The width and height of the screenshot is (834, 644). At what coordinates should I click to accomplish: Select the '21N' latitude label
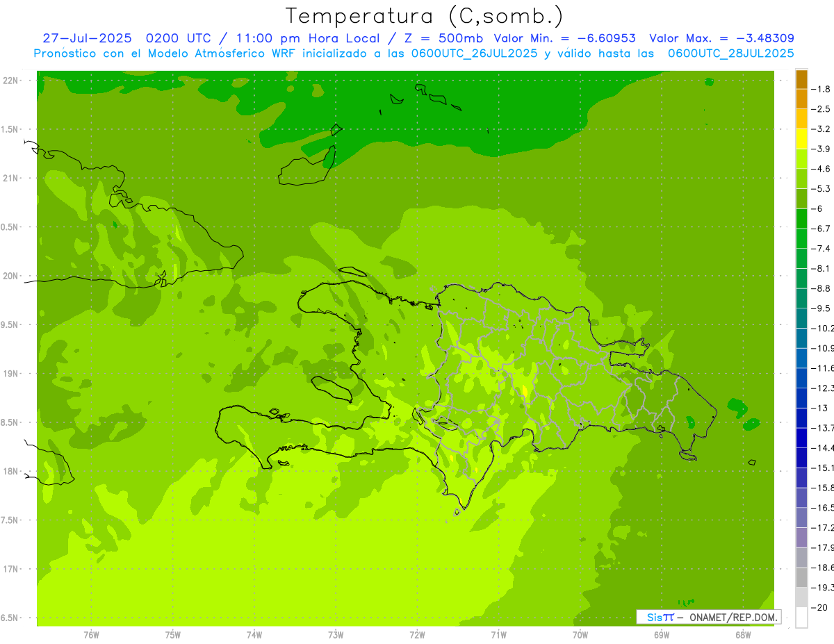[x=11, y=179]
